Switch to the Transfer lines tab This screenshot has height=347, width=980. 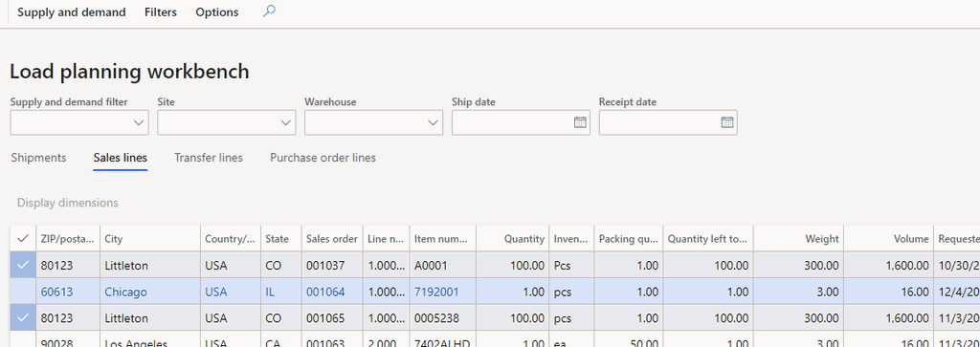tap(209, 158)
